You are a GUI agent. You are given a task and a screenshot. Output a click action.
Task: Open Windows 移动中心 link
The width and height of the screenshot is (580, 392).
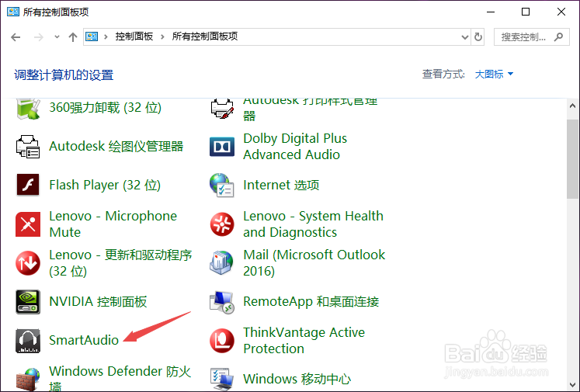pos(297,379)
